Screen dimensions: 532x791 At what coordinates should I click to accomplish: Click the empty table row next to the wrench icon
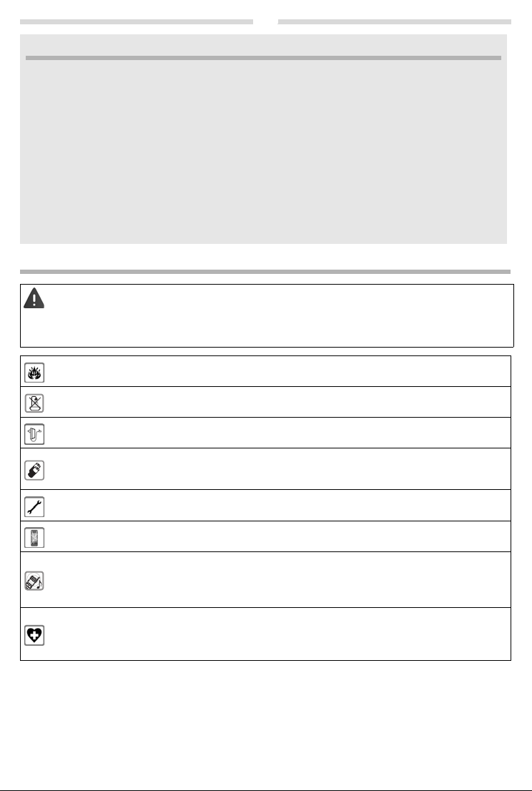[x=265, y=506]
